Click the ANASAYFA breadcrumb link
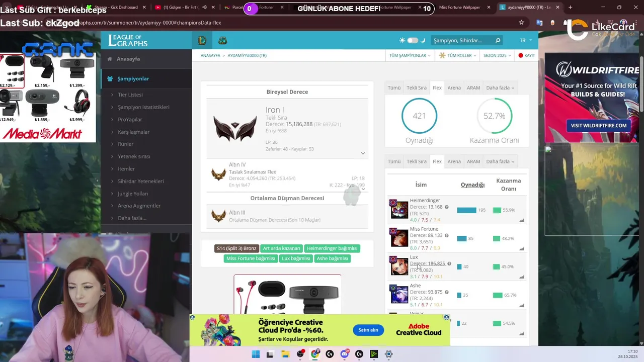The width and height of the screenshot is (644, 362). (x=210, y=55)
